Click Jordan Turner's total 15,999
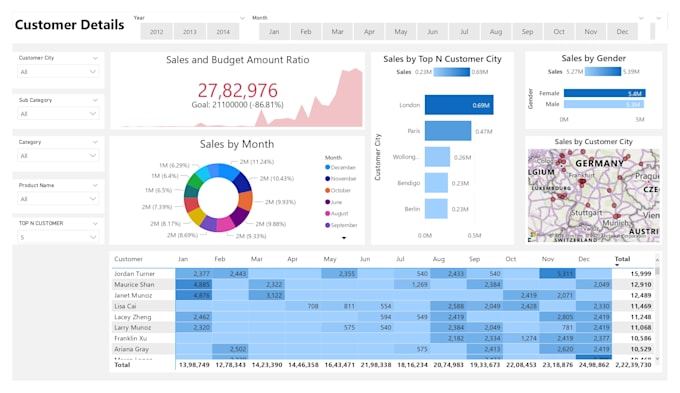This screenshot has width=680, height=393. coord(641,274)
